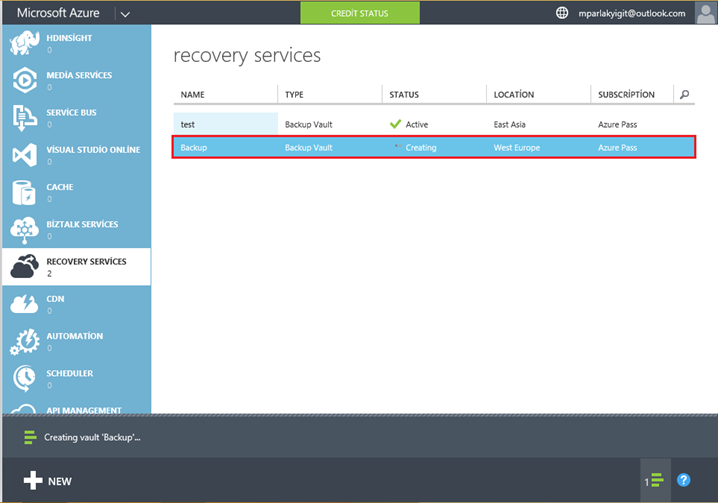Select the CDN lightning cloud icon
The image size is (718, 503).
[x=24, y=304]
